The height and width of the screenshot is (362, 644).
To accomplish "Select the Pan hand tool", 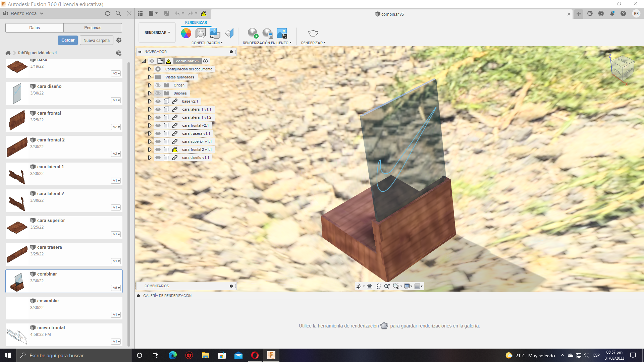I will click(x=378, y=286).
